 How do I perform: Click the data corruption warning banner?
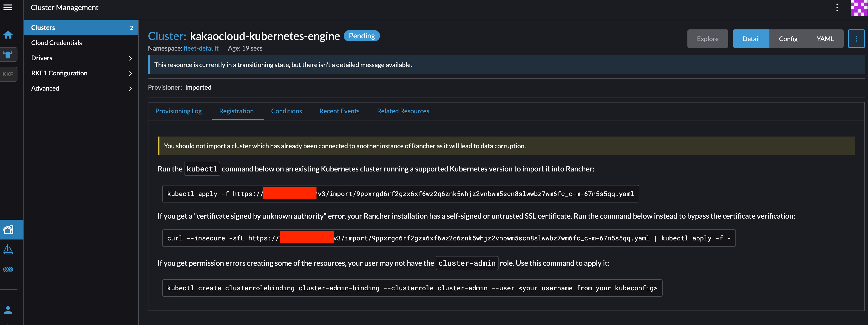506,146
